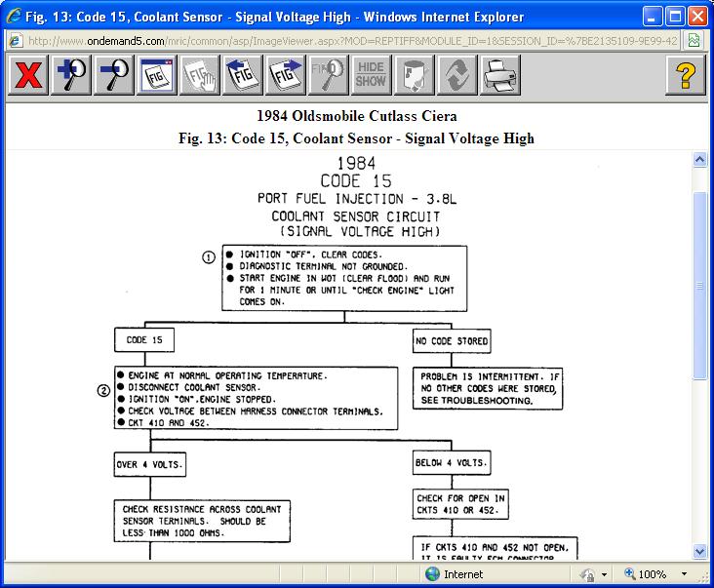
Task: Click the 'IGNITION "OFF". CLEAR CODES.' step text
Action: pos(310,255)
